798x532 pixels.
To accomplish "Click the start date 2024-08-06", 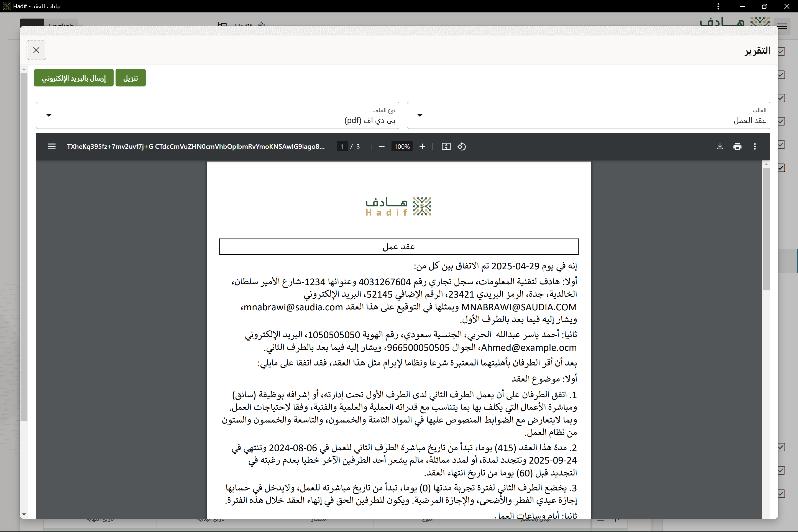I will click(x=293, y=448).
